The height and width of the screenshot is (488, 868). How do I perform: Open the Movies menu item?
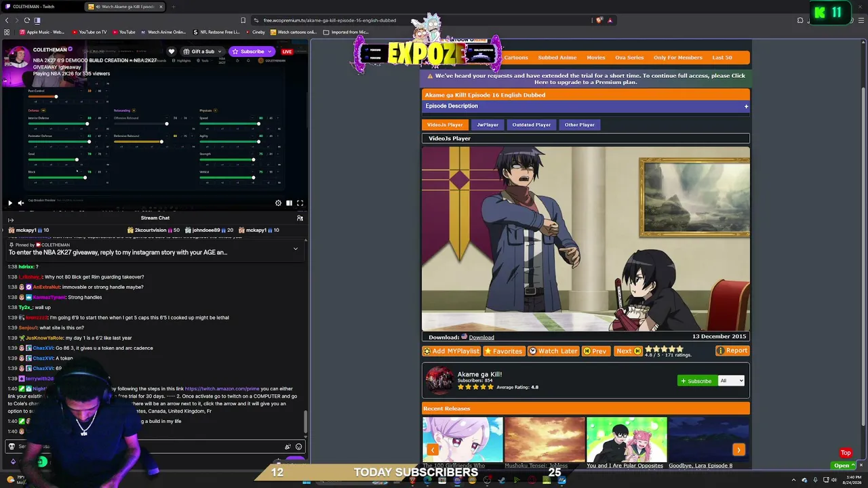(x=596, y=58)
